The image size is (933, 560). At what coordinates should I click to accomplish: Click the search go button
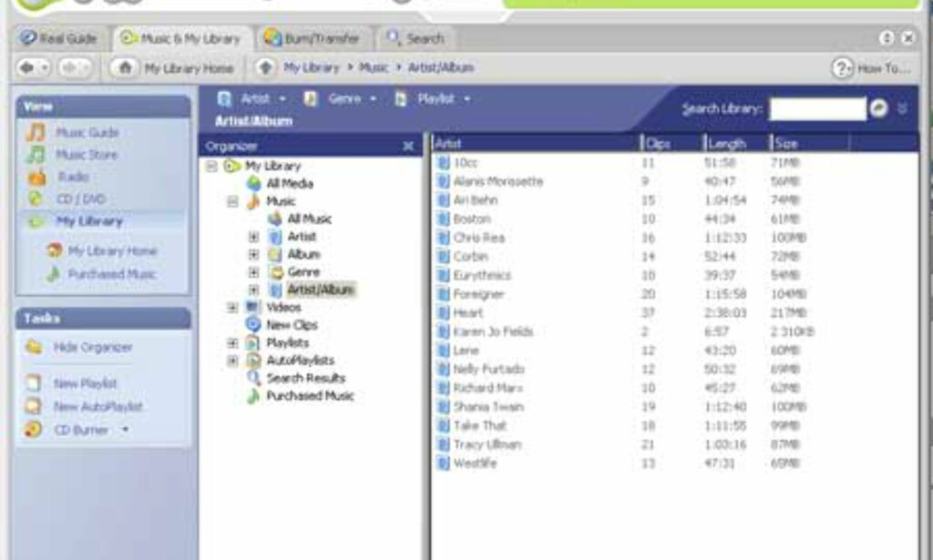coord(879,108)
